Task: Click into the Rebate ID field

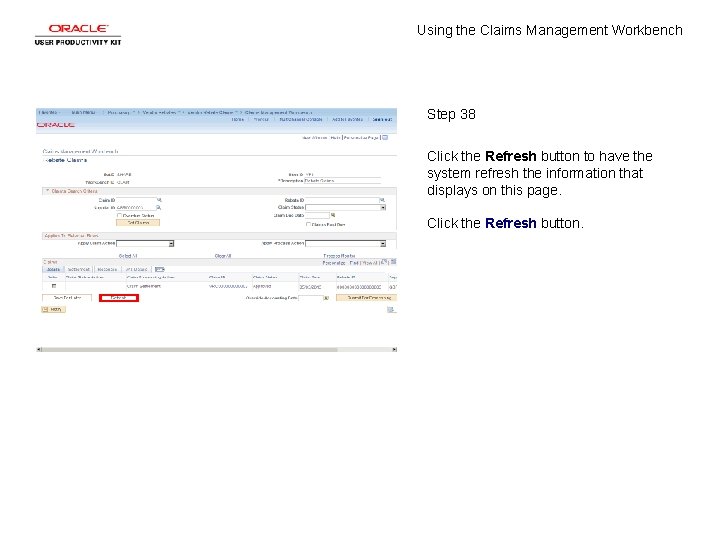Action: (x=342, y=200)
